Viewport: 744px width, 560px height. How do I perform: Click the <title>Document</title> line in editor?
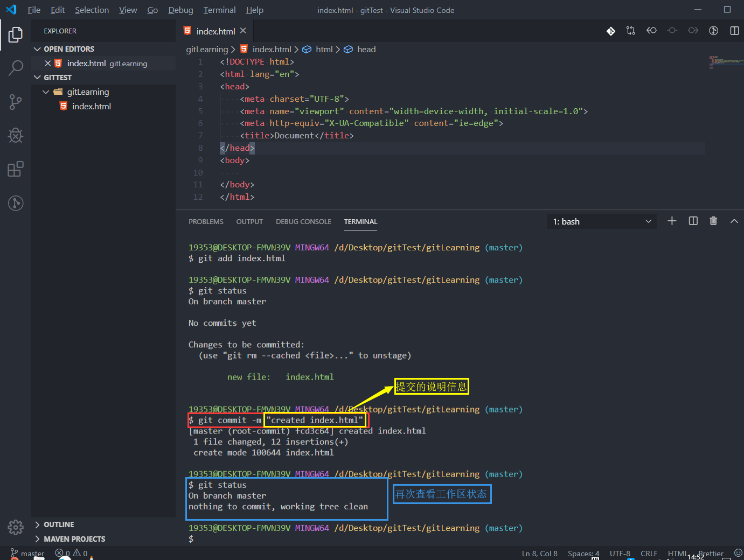click(x=297, y=136)
